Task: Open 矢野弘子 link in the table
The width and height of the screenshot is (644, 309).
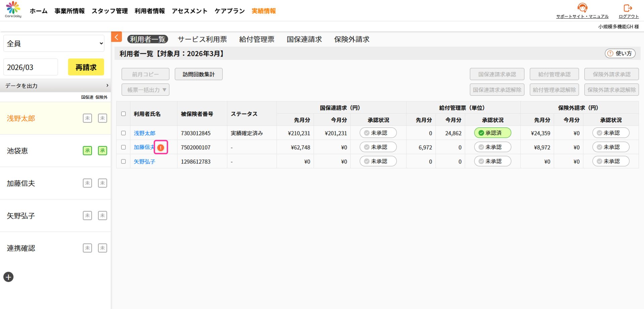Action: point(144,162)
